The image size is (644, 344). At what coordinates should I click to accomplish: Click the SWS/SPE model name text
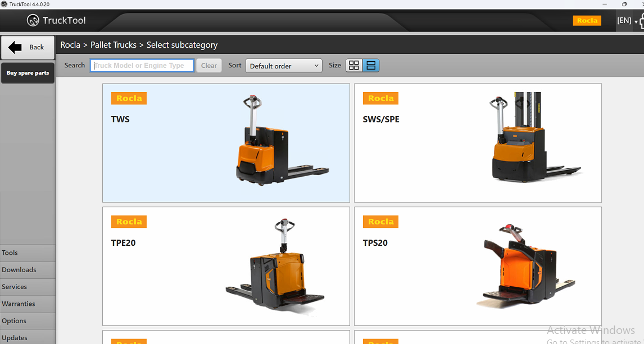[381, 120]
